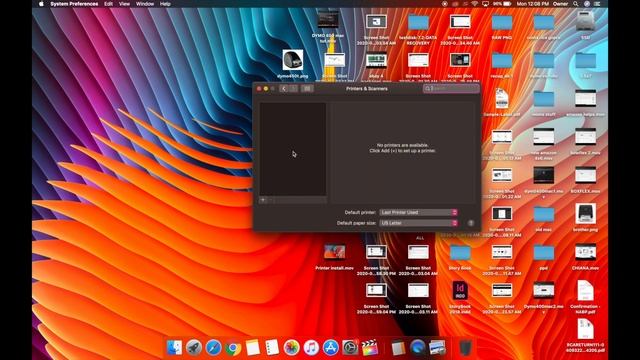
Task: Open Reminders in the dock
Action: (x=272, y=347)
